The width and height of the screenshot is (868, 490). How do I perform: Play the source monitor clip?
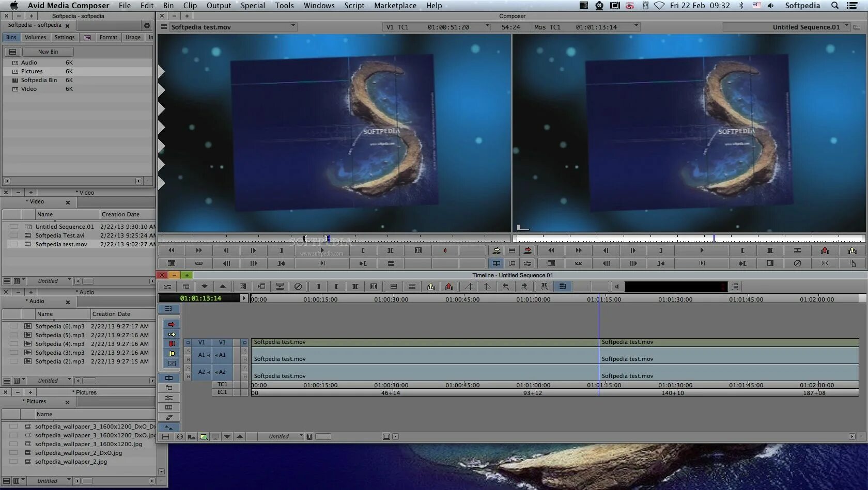(322, 250)
